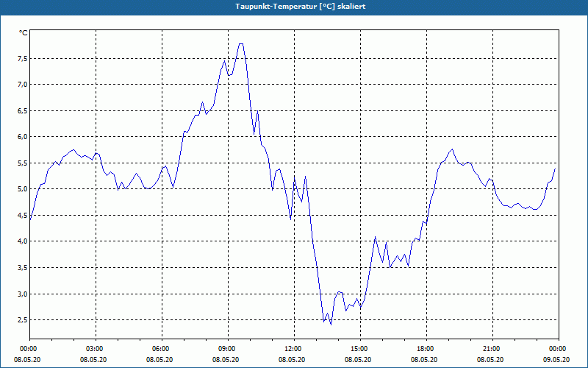Click the 3,0 y-axis label
The width and height of the screenshot is (588, 368).
point(24,294)
